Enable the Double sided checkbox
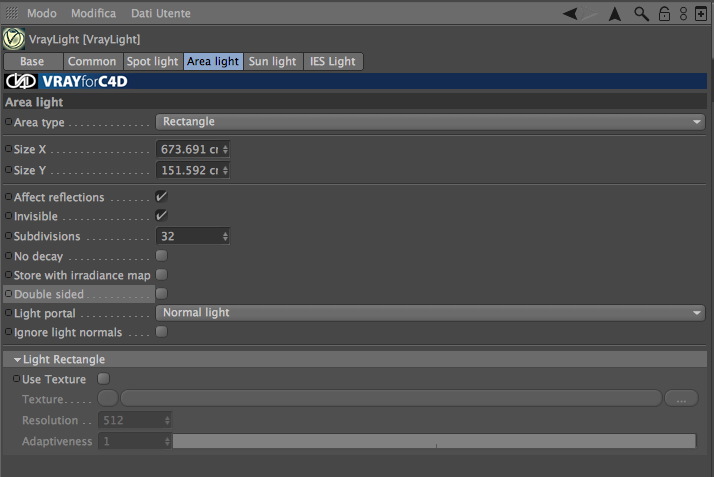714x477 pixels. tap(161, 294)
